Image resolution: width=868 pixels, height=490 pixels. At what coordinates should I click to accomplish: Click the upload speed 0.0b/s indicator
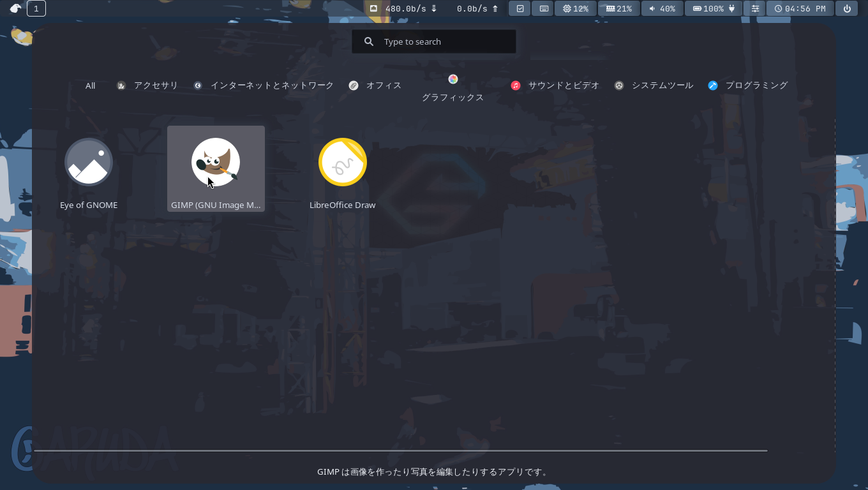(x=477, y=8)
